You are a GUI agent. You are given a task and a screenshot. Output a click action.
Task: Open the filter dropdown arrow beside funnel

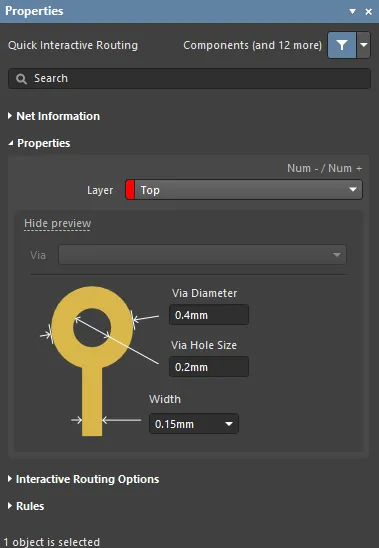[x=364, y=45]
